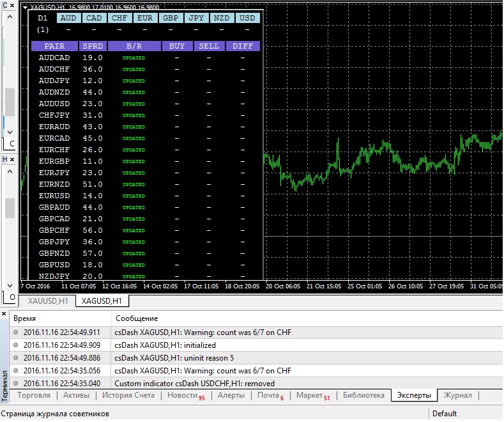Select the AUDUSD pair row
Screen dimensions: 504x422
click(145, 104)
